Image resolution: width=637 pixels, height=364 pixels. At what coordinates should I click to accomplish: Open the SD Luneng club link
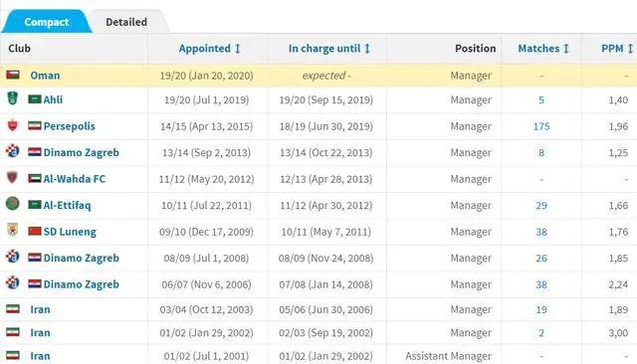[x=70, y=232]
